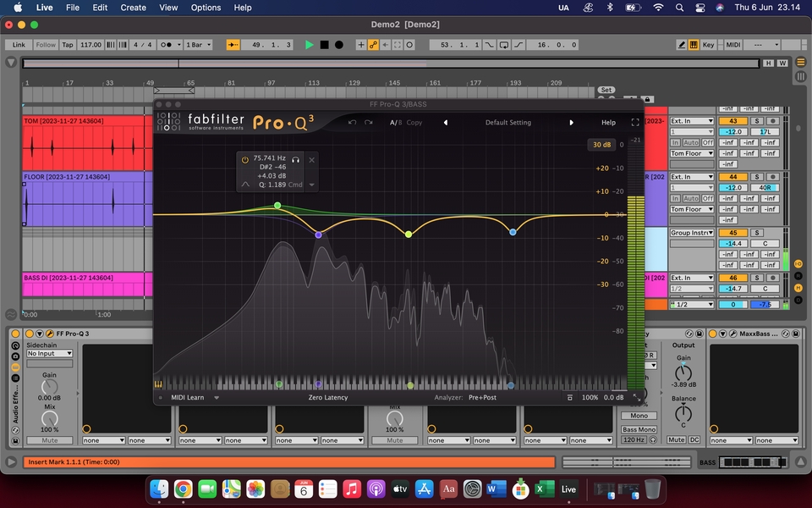The image size is (812, 508).
Task: Open FF Pro-Q 3 plug-in window wrench icon
Action: (50, 334)
